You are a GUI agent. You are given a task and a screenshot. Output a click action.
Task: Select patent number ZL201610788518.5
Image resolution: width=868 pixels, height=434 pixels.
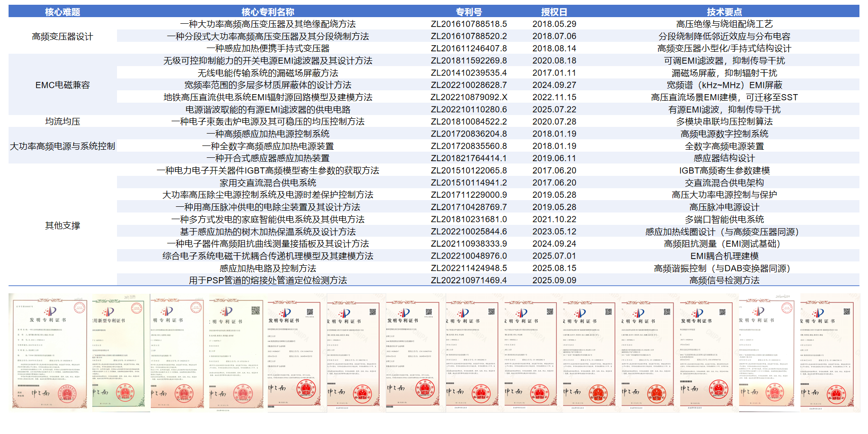click(x=469, y=24)
